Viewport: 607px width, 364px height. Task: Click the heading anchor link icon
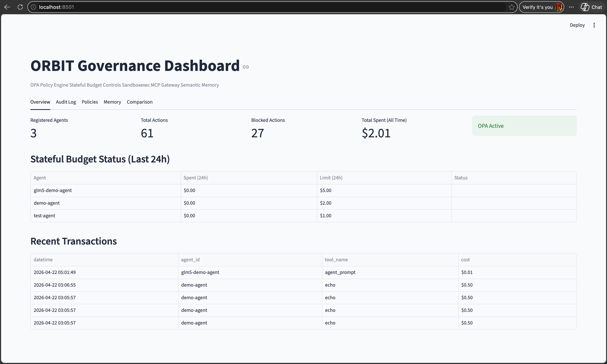click(246, 67)
